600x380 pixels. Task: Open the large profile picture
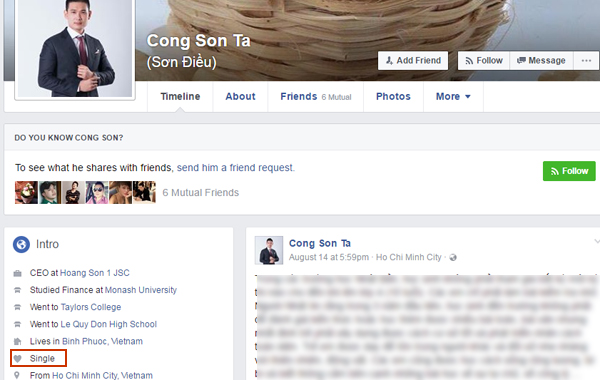(75, 49)
